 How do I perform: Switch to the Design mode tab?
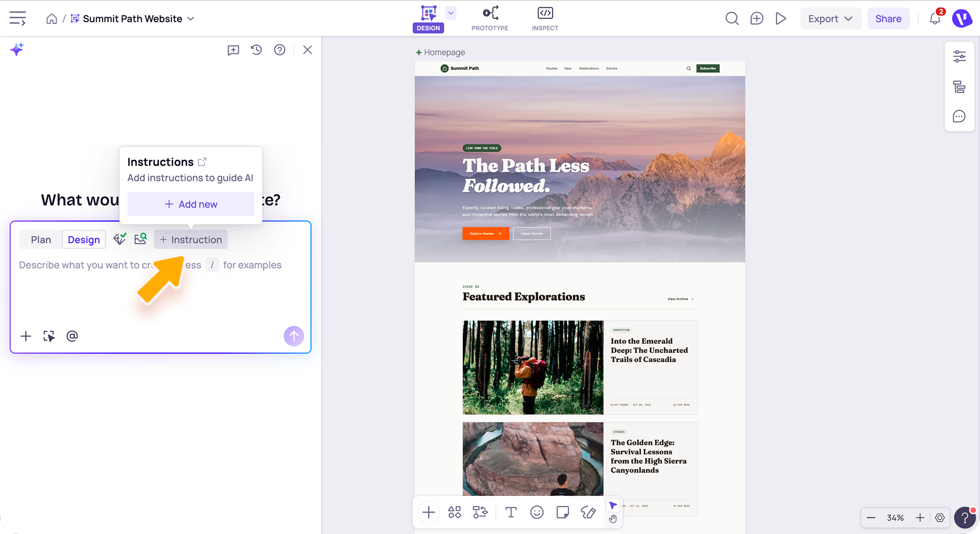point(428,19)
